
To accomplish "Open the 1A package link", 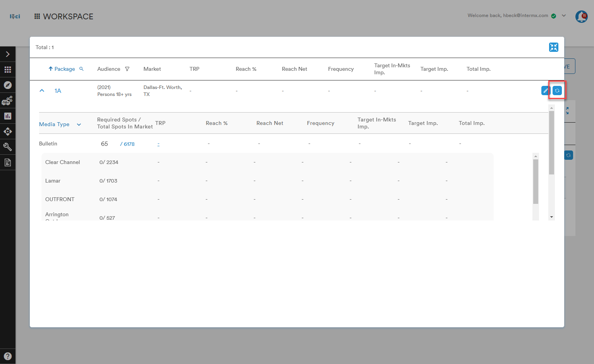I will (x=58, y=91).
